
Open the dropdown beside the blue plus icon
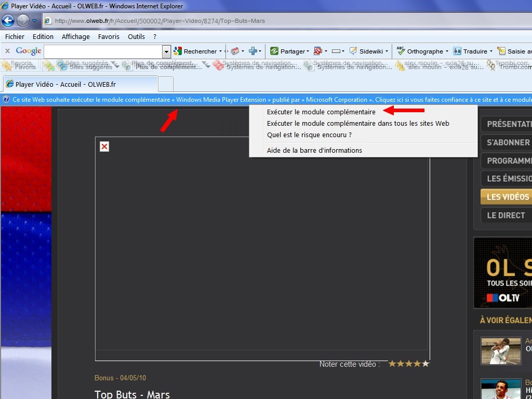pos(260,51)
